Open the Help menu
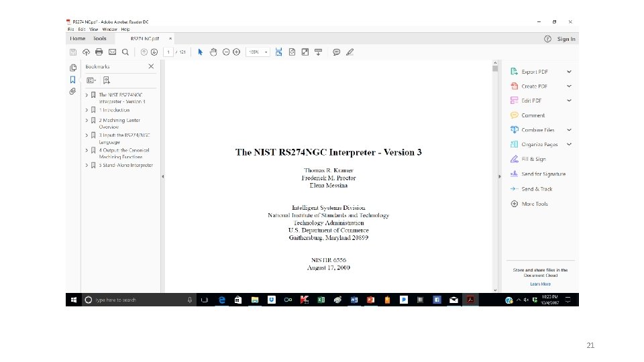 click(x=125, y=29)
